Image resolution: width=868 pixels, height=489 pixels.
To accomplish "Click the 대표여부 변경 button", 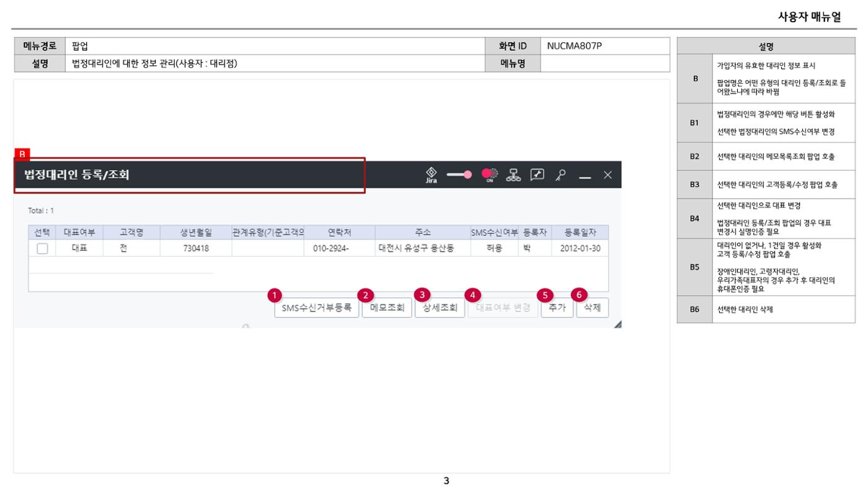I will click(x=503, y=308).
